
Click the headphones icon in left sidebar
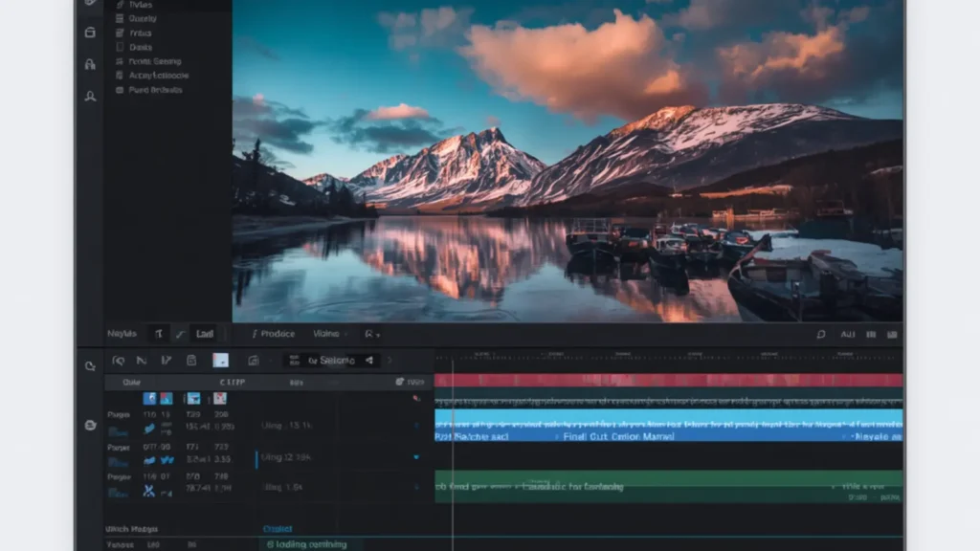pos(90,64)
